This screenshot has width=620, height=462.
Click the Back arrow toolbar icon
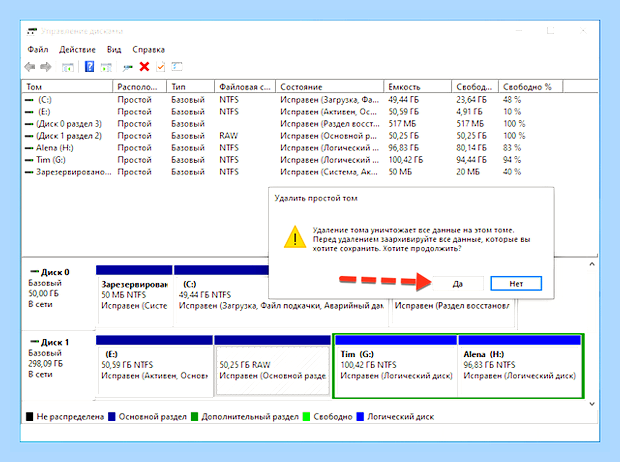pos(30,67)
